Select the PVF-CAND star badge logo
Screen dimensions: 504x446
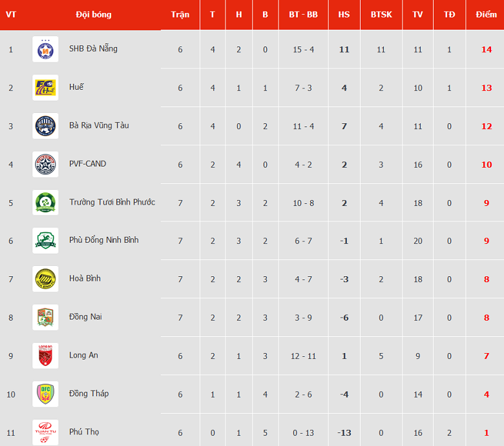45,165
